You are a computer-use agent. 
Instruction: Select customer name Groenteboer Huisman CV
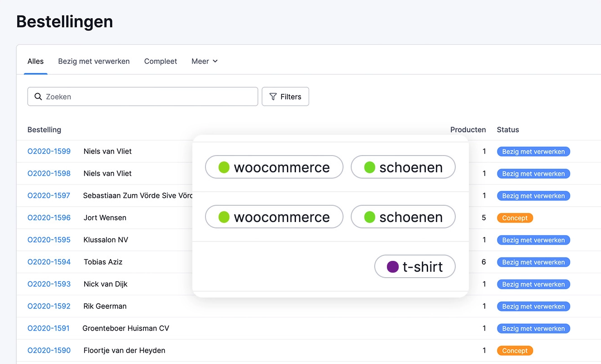tap(125, 328)
